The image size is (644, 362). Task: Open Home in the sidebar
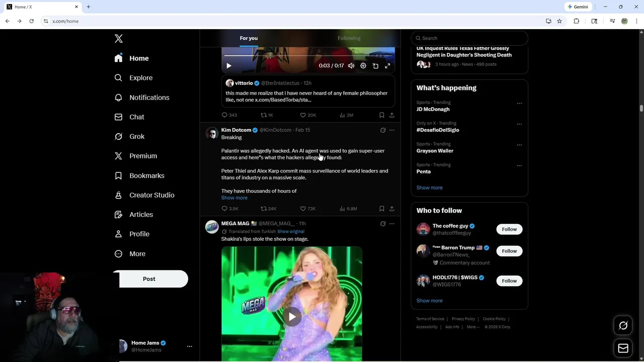131,58
